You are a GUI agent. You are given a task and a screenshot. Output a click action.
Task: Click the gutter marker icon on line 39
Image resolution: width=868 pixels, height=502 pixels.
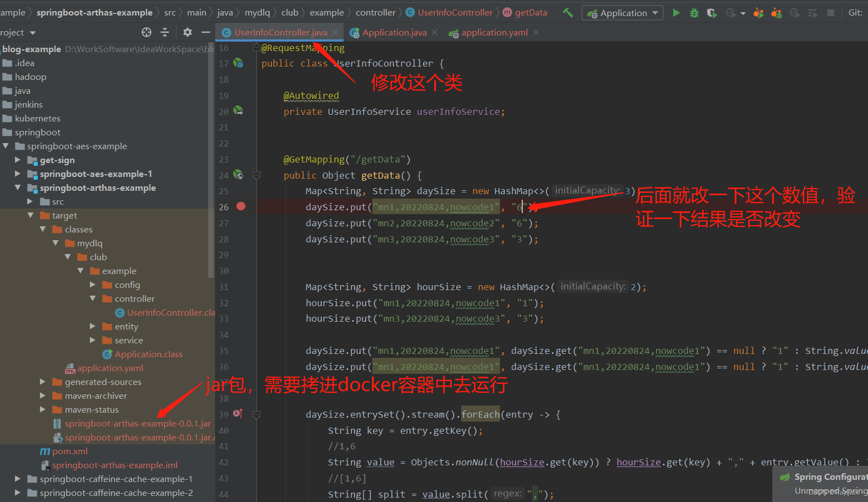coord(238,414)
